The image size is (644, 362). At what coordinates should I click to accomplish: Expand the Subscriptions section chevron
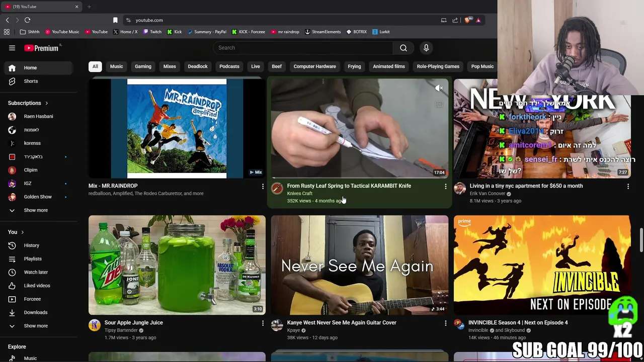[x=46, y=103]
